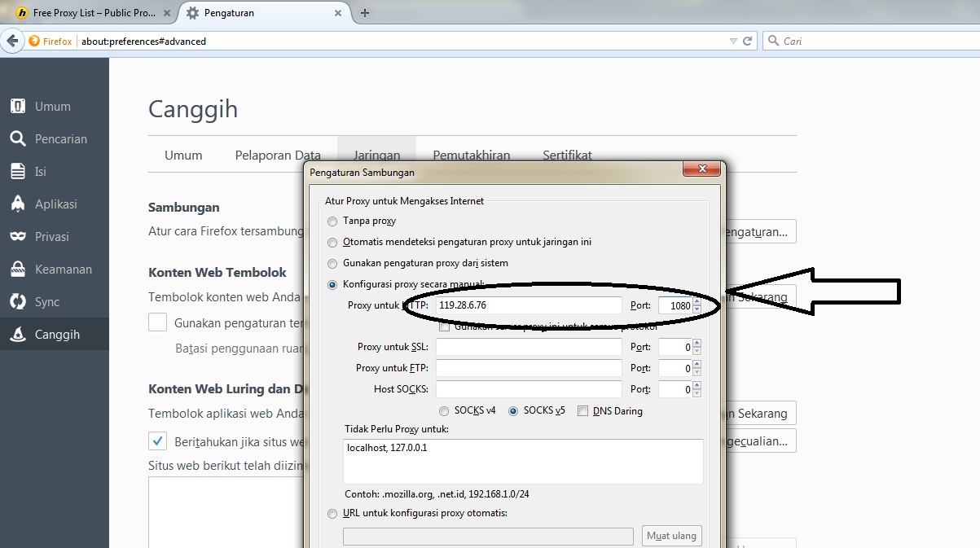Click the reload icon in the address bar
The image size is (980, 548).
[749, 41]
